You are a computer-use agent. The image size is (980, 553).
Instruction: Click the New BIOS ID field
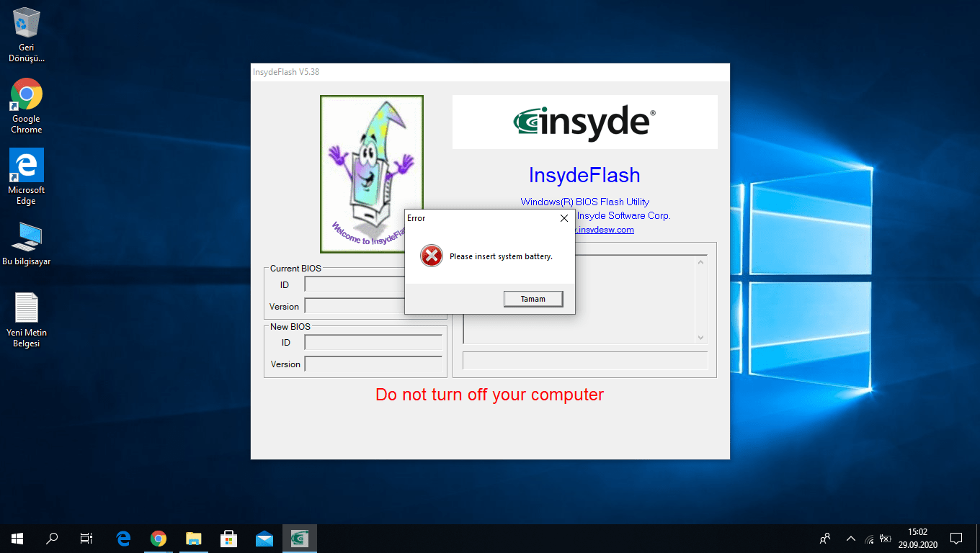[x=373, y=342]
